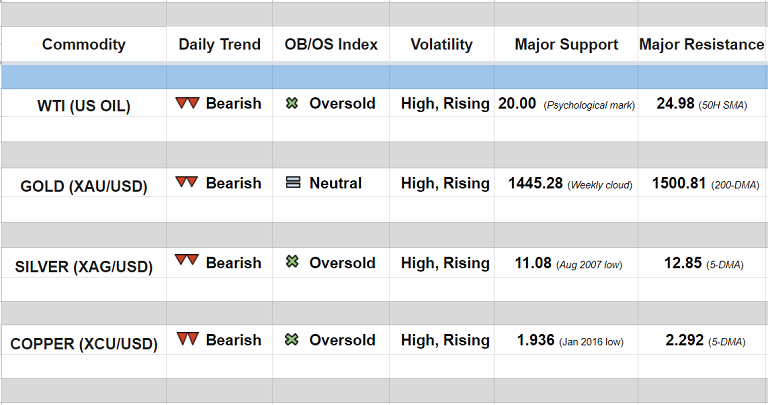Click the SILVER (XAG/USD) row label
This screenshot has height=405, width=768.
click(84, 265)
